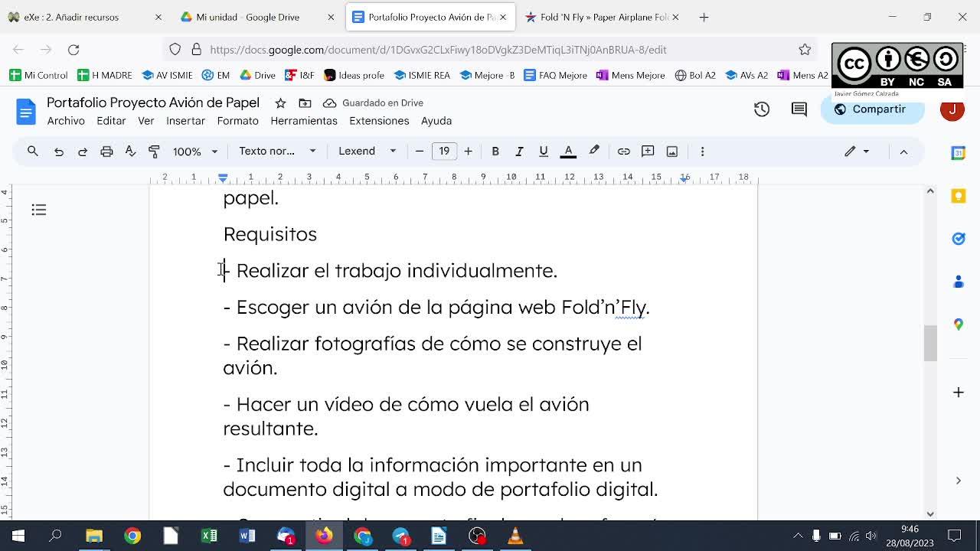Open the text color picker
980x551 pixels.
[568, 152]
